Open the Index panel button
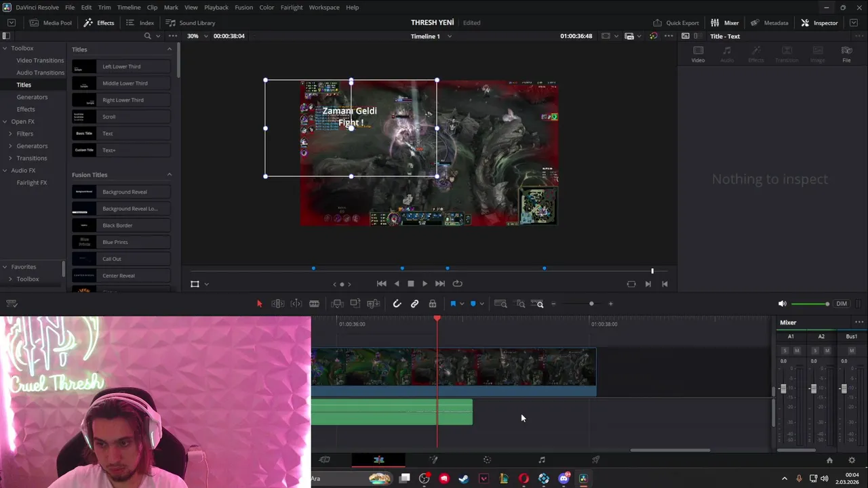The width and height of the screenshot is (868, 488). (x=140, y=22)
